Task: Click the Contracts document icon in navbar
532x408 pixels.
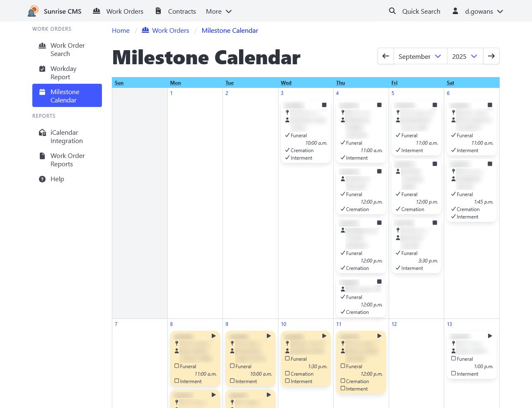Action: click(158, 11)
